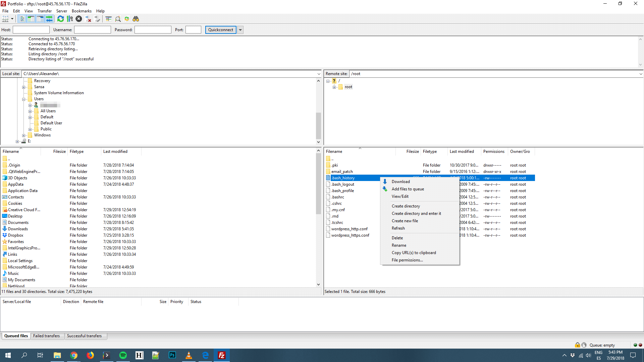Screen dimensions: 644x362
Task: Click FileZilla taskbar icon
Action: (222, 355)
